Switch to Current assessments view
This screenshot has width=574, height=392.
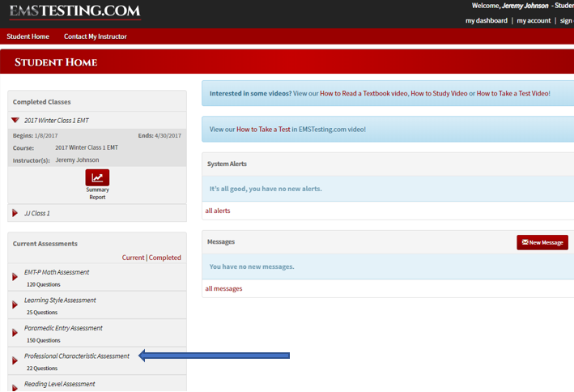133,258
